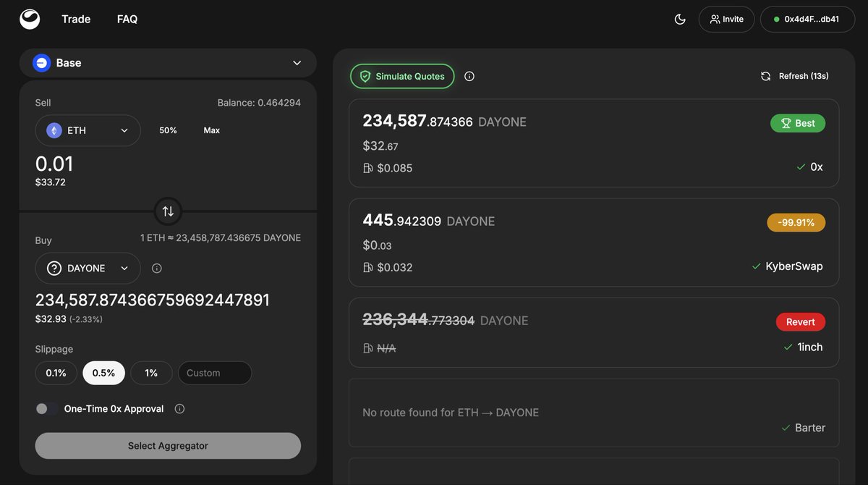Click the swap direction arrows icon

point(168,211)
